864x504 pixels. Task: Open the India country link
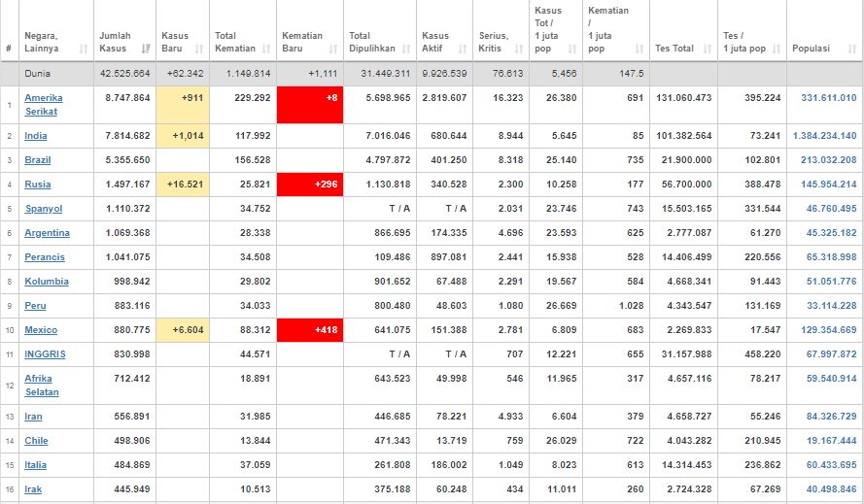point(36,136)
